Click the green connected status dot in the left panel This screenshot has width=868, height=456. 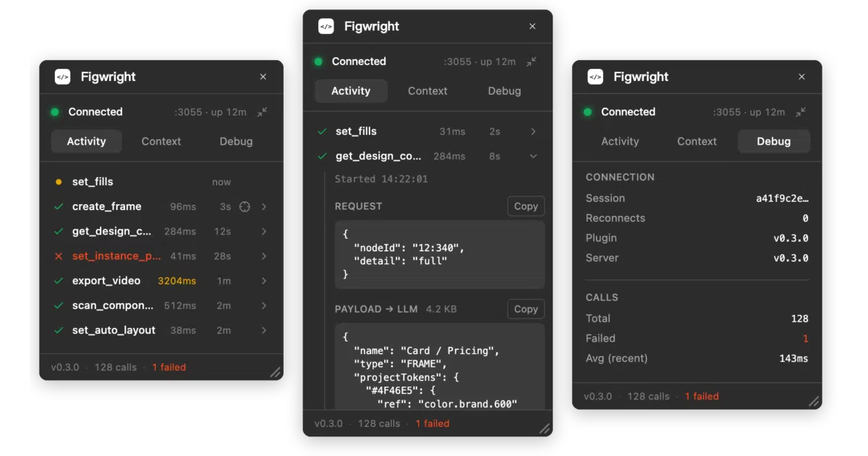[x=54, y=112]
